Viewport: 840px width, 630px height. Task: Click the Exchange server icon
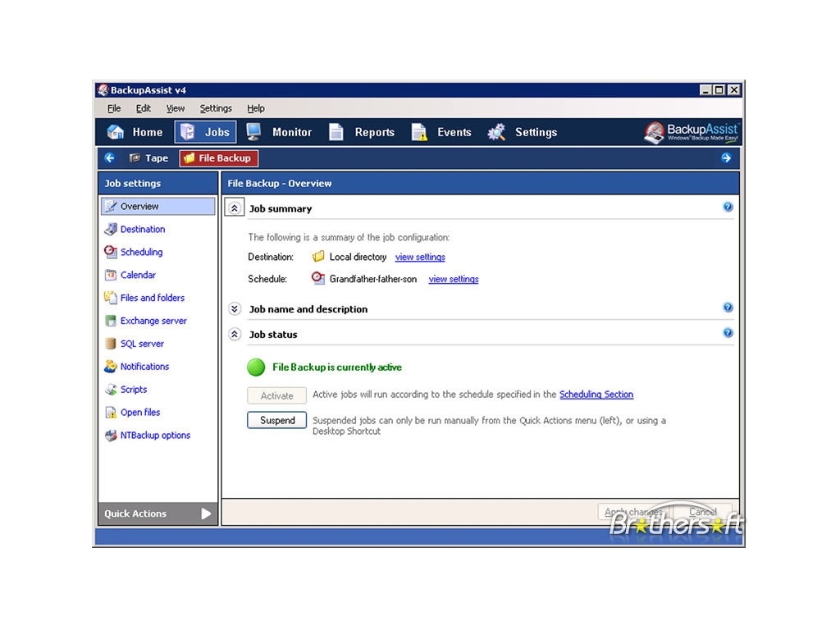(111, 321)
